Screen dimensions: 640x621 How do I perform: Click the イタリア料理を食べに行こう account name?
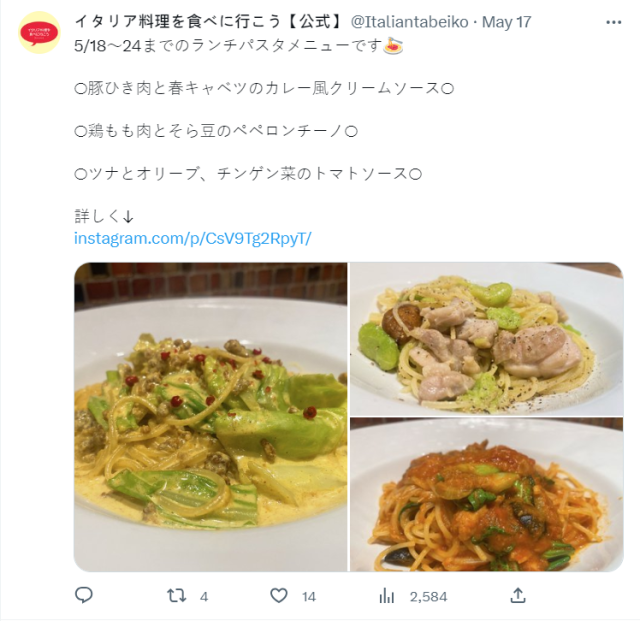click(x=209, y=22)
